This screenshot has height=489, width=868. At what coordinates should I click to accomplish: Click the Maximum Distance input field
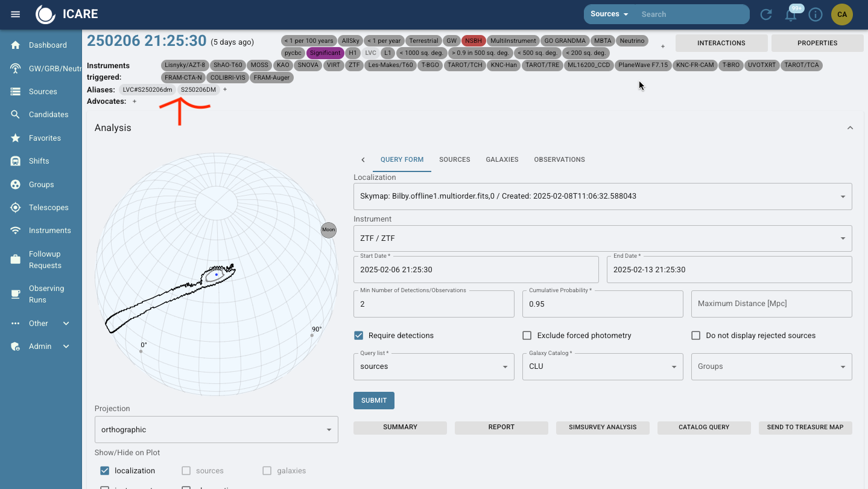[771, 304]
